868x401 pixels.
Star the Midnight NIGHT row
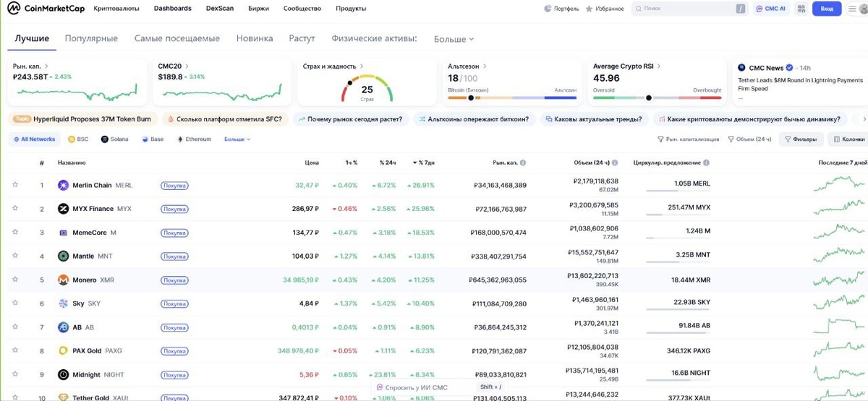point(14,374)
